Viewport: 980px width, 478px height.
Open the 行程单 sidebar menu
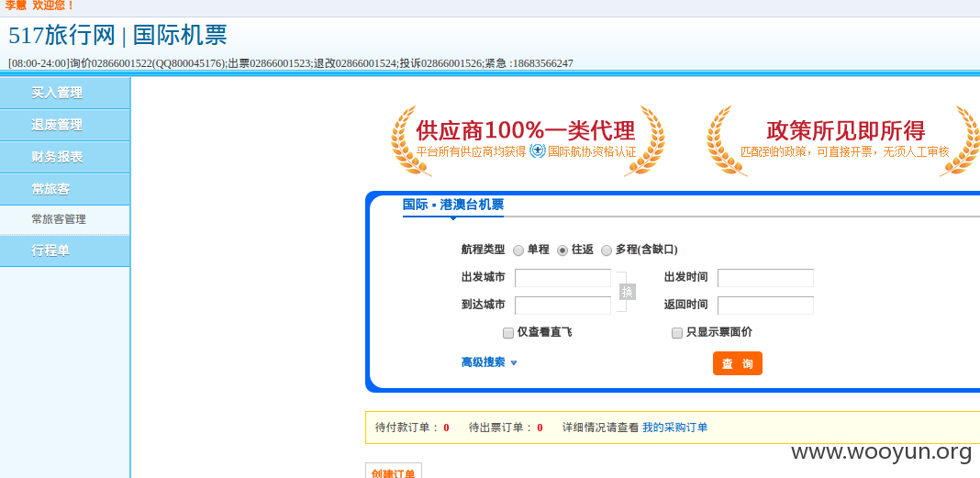click(x=65, y=251)
